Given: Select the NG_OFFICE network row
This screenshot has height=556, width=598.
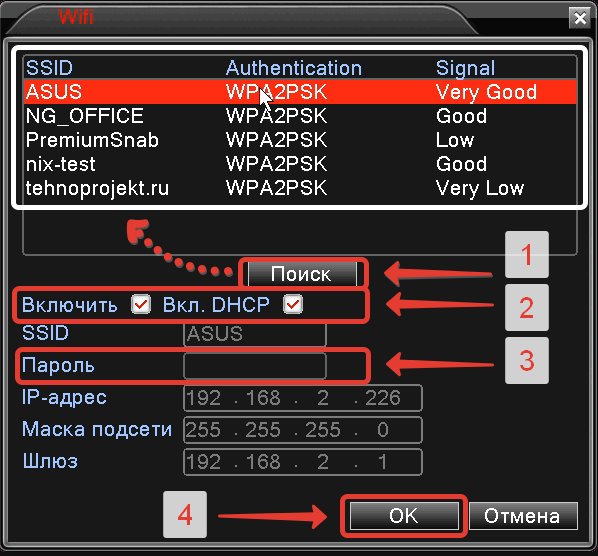Looking at the screenshot, I should (300, 116).
